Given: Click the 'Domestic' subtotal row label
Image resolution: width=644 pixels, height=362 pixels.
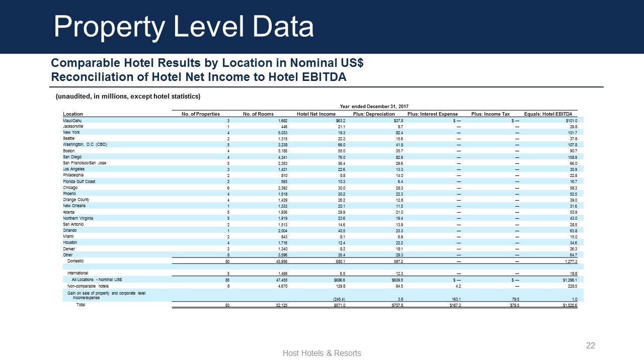Looking at the screenshot, I should tap(75, 261).
